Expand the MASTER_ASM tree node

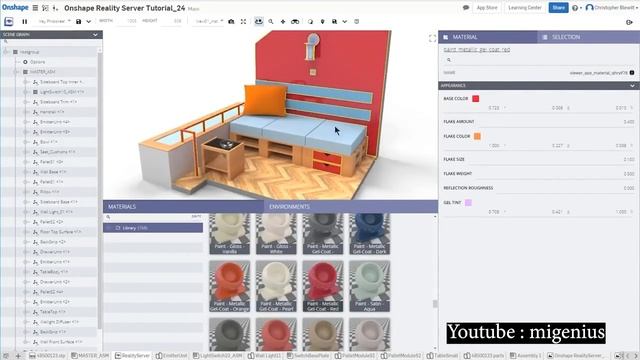[x=17, y=72]
